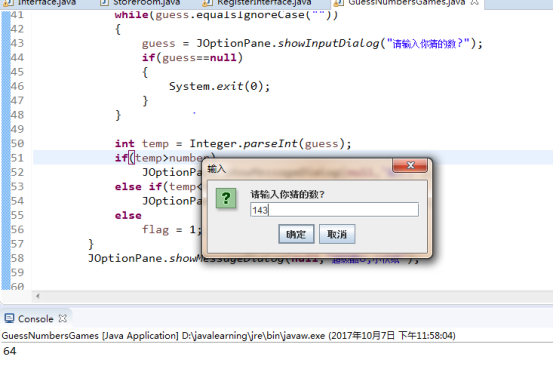The image size is (554, 370).
Task: Click line number 43 in the gutter
Action: (17, 43)
